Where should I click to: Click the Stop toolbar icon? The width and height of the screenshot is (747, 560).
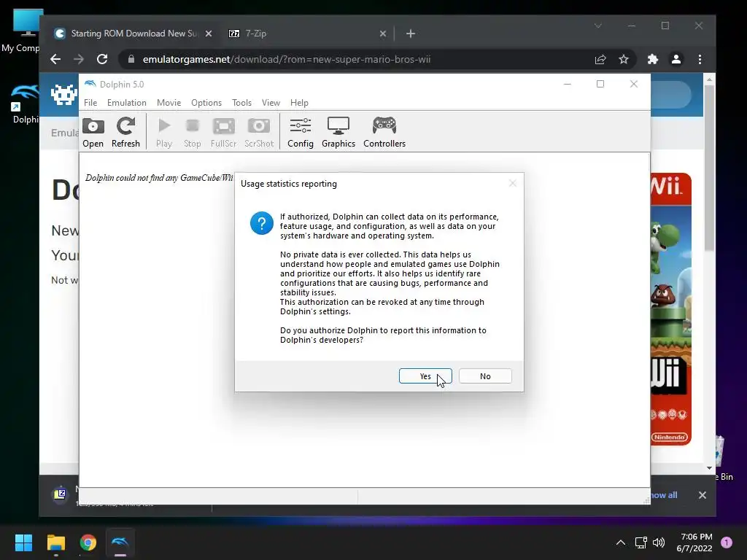193,133
